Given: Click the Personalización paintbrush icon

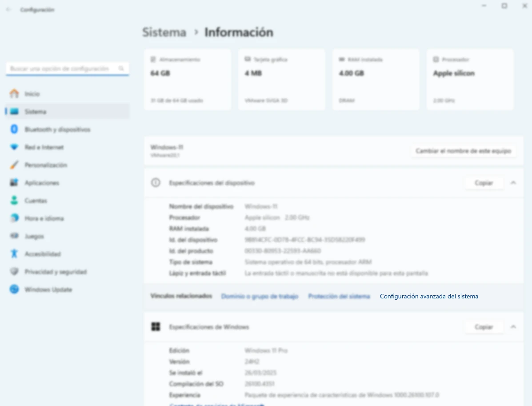Looking at the screenshot, I should [x=15, y=165].
